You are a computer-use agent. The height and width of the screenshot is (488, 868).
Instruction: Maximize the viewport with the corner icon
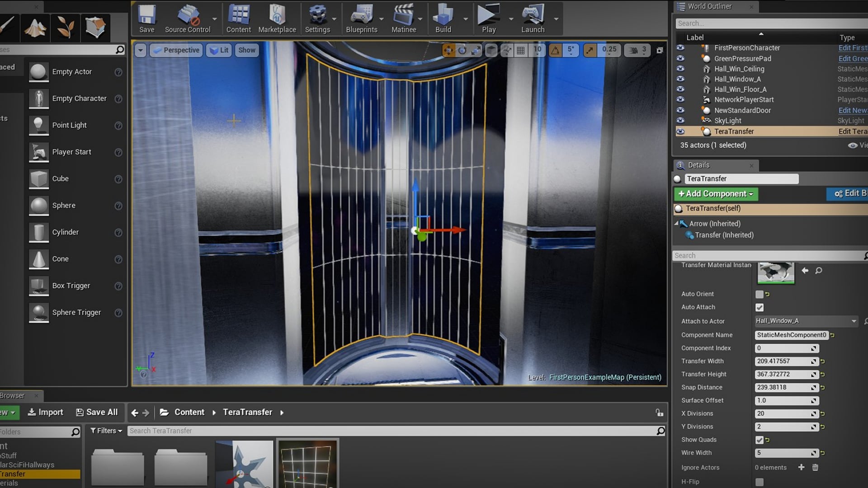coord(660,50)
